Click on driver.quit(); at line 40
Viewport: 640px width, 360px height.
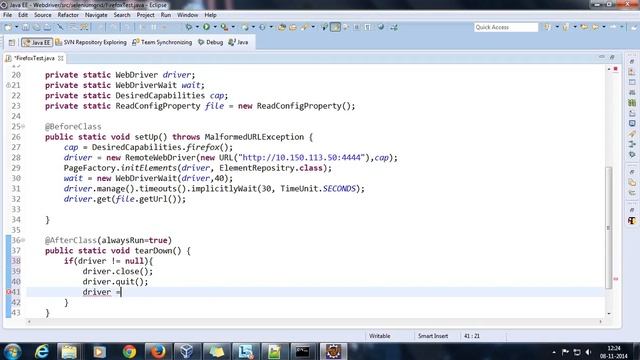click(116, 282)
